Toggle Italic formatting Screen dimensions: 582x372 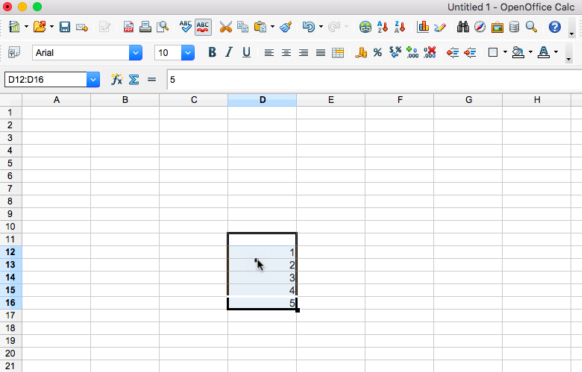click(x=229, y=52)
